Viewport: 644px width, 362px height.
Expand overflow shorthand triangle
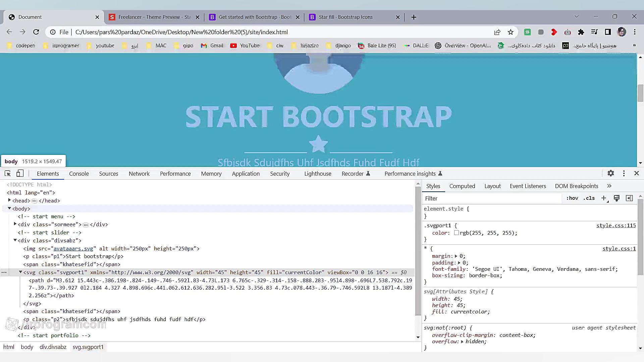(462, 342)
